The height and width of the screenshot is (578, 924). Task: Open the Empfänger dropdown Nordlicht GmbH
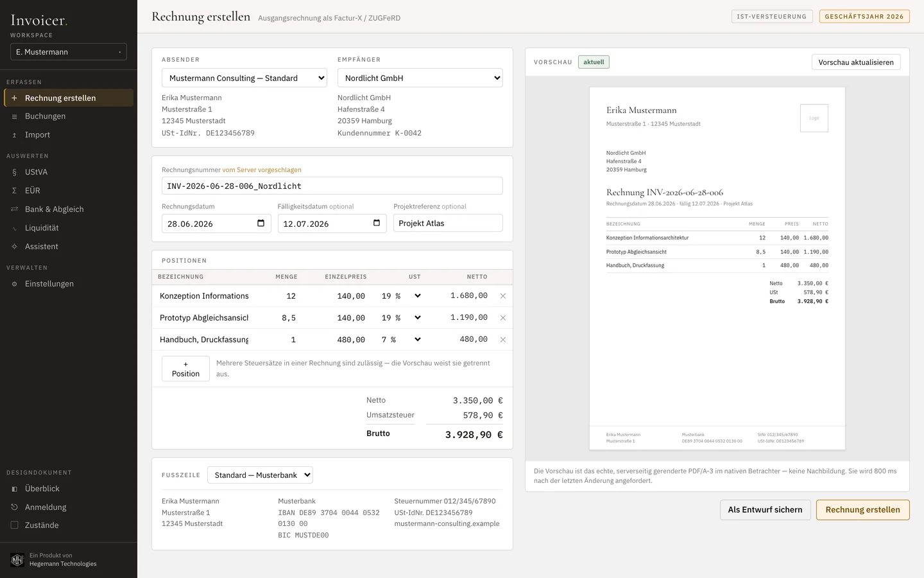420,78
